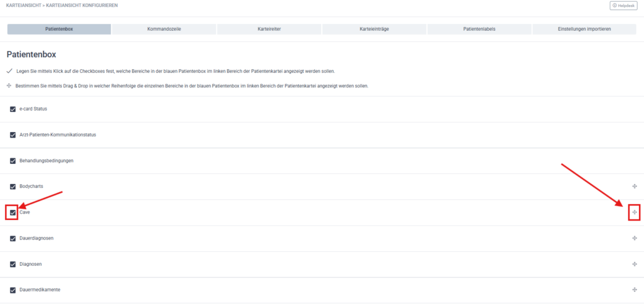Disable the Behandlungsbedingungen checkbox
The width and height of the screenshot is (644, 306).
tap(13, 160)
